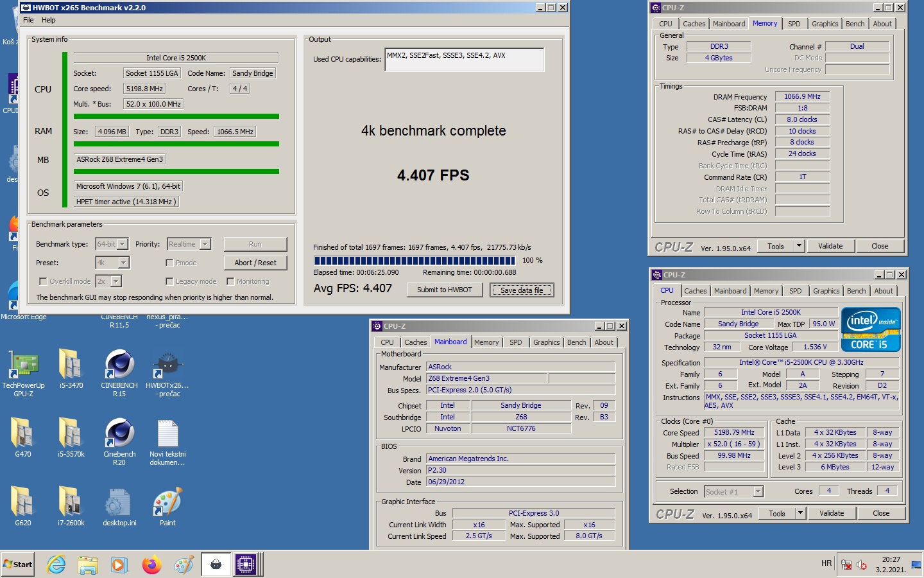Switch to HWBOT x265 taskbar button
The height and width of the screenshot is (578, 924).
(x=216, y=565)
